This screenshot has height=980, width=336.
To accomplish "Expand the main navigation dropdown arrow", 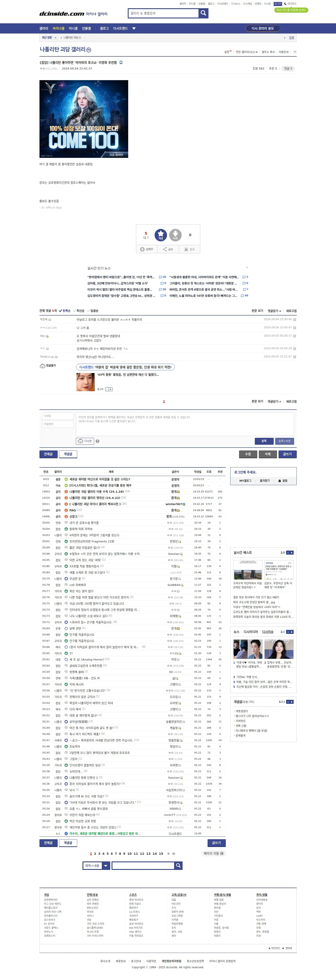I will coord(134,29).
